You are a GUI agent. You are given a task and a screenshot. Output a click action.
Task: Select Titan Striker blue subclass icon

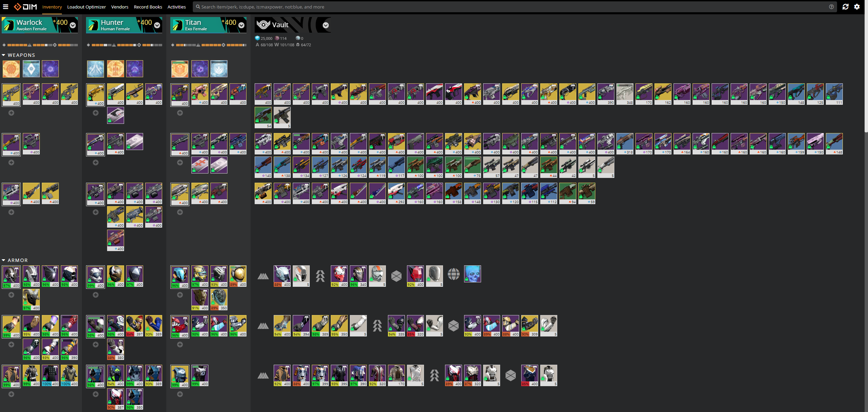pos(219,69)
